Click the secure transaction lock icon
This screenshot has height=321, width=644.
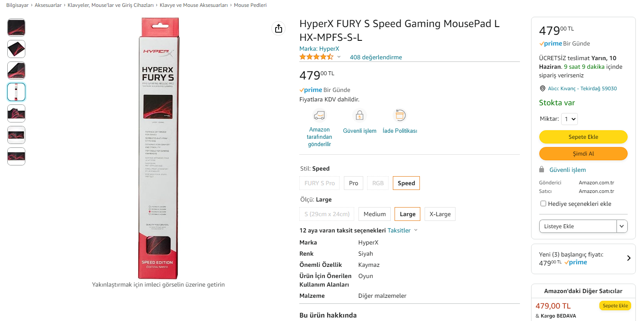[359, 115]
